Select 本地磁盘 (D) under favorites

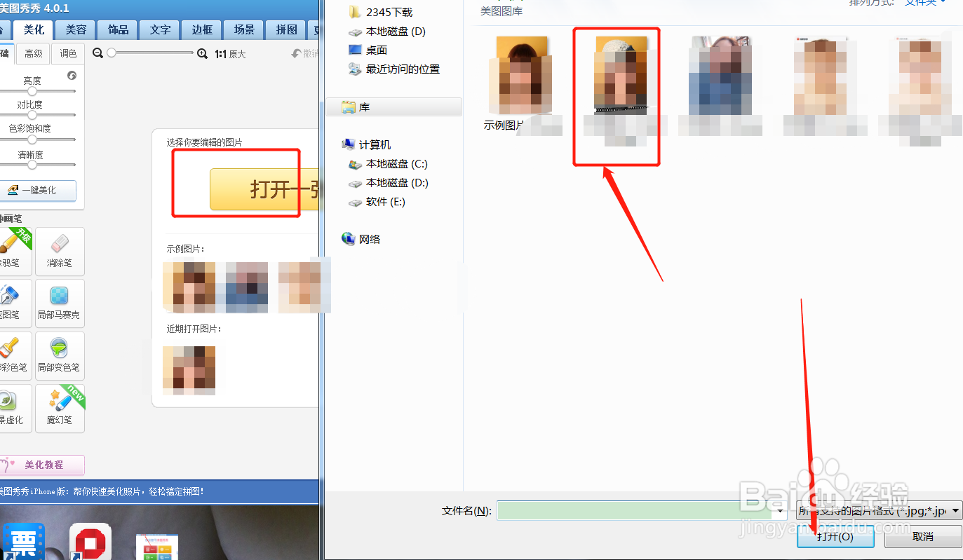pyautogui.click(x=387, y=32)
